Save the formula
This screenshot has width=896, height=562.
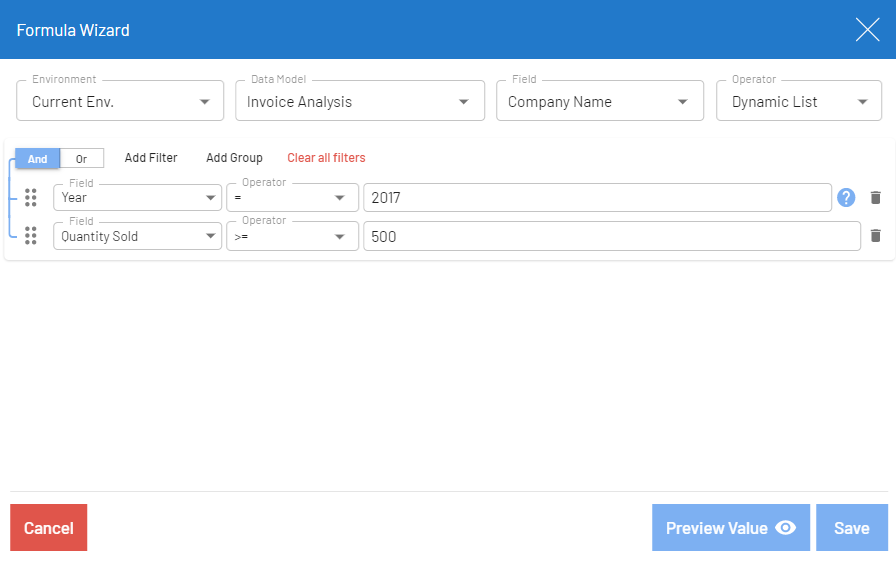tap(851, 528)
